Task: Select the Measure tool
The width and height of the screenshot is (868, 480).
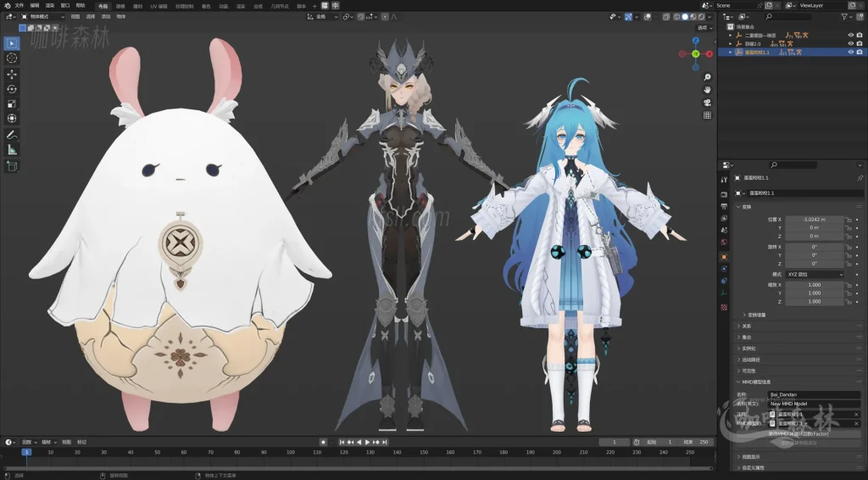Action: pyautogui.click(x=12, y=149)
